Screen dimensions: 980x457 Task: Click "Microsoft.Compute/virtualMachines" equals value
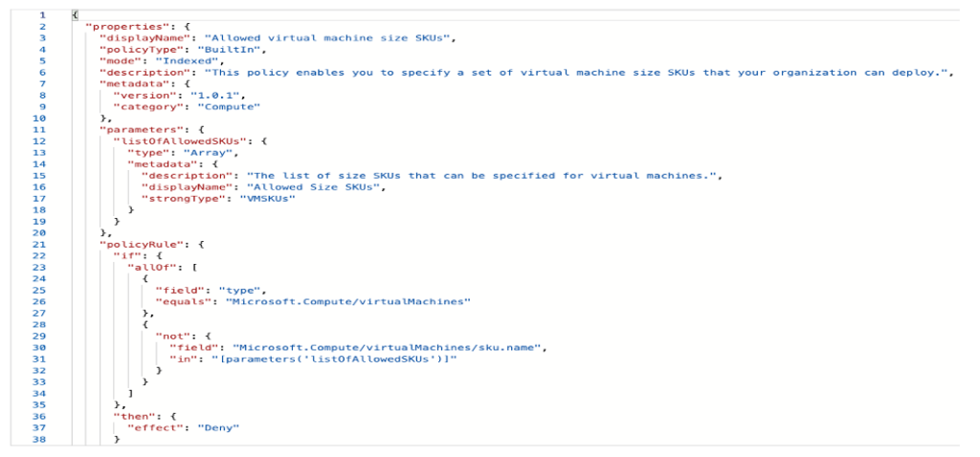coord(346,302)
